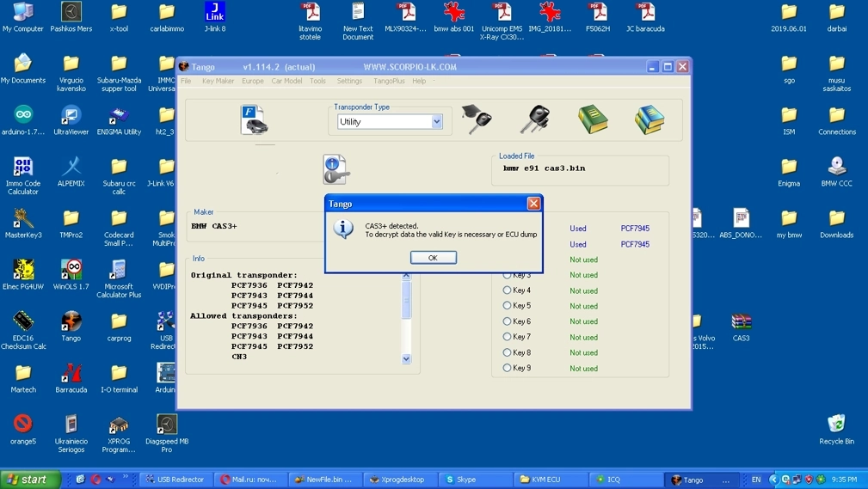Open the Tools menu

click(317, 81)
